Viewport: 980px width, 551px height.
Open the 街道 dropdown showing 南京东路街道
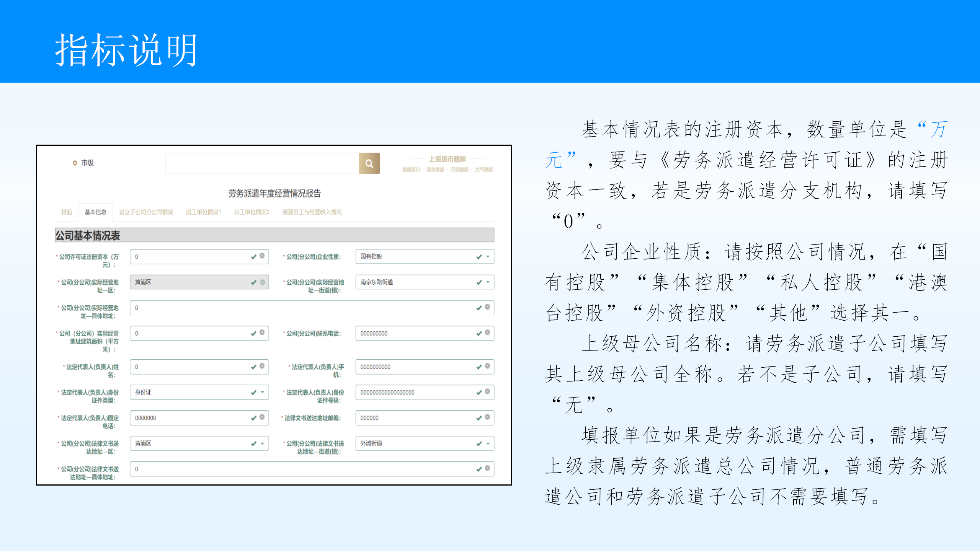[488, 282]
